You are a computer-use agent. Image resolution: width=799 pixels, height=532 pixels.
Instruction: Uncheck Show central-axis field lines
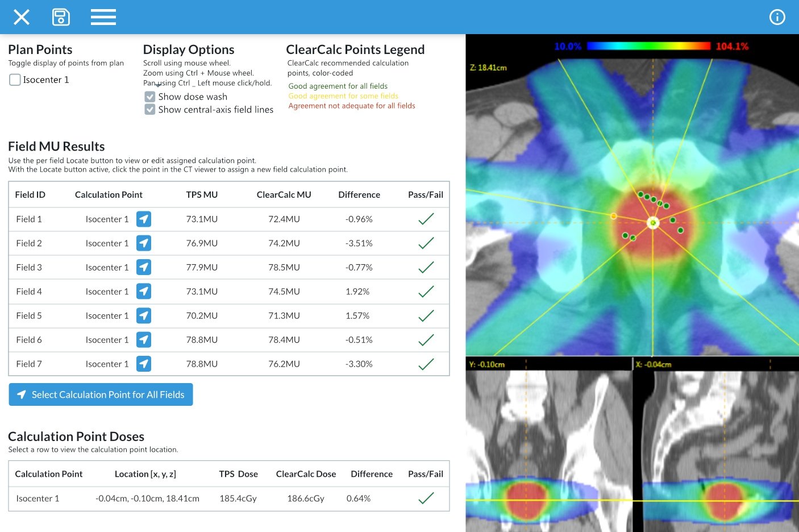coord(150,109)
